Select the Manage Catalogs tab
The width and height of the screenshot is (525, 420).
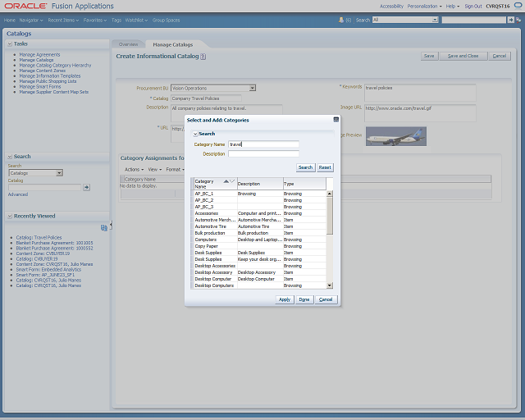point(173,44)
